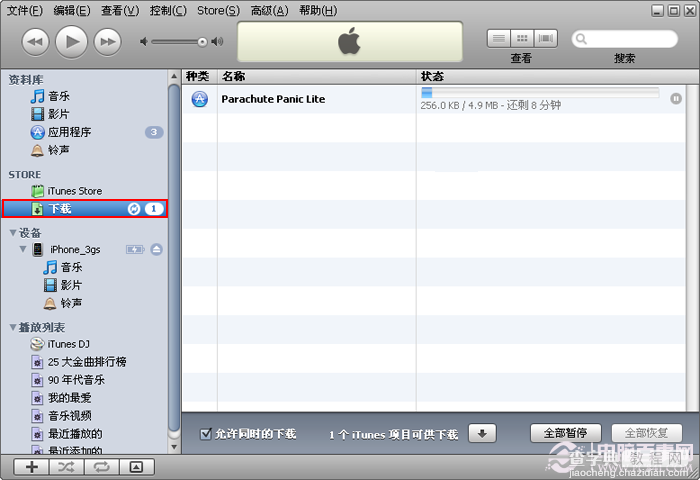The width and height of the screenshot is (700, 480).
Task: Sort by 状态 column header
Action: click(557, 76)
